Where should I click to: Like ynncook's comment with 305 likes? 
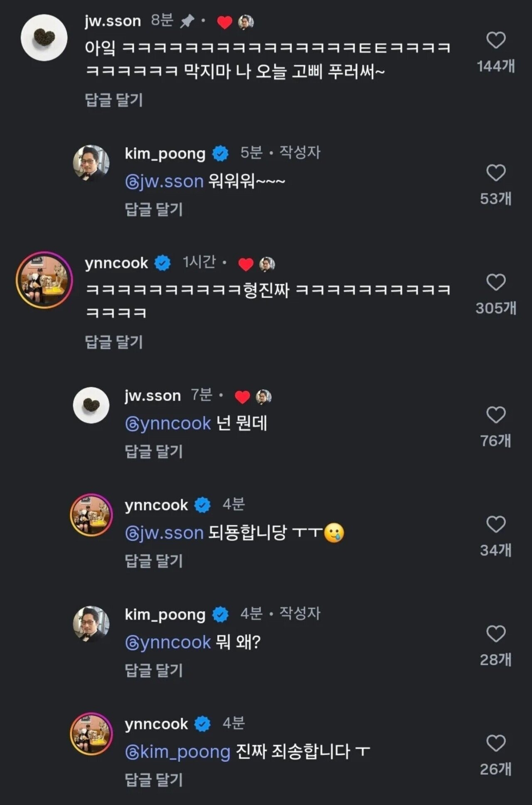(495, 282)
